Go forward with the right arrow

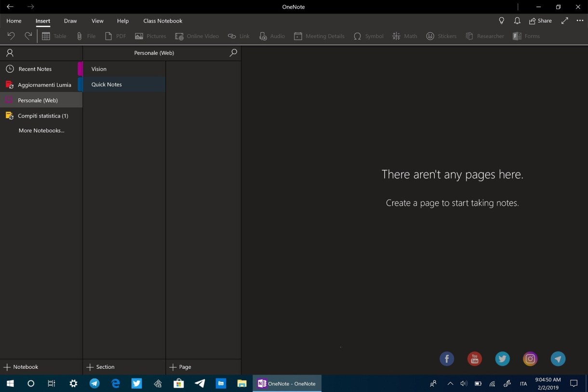(x=30, y=7)
